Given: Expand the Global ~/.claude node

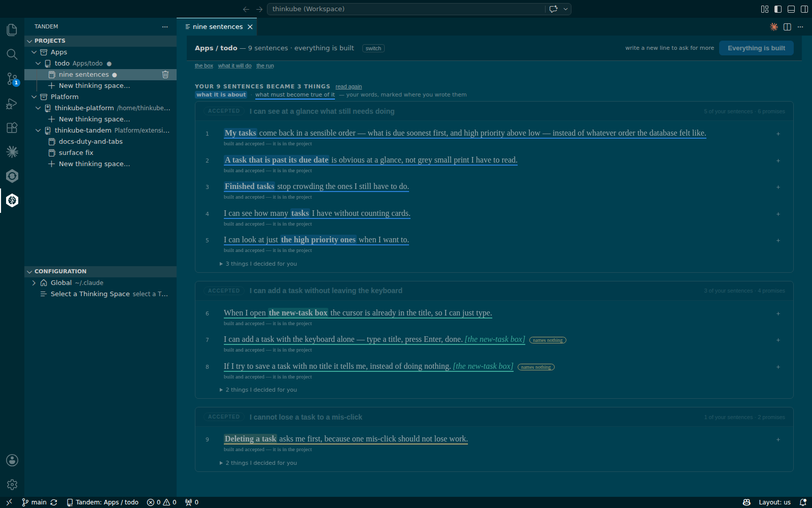Looking at the screenshot, I should tap(34, 283).
